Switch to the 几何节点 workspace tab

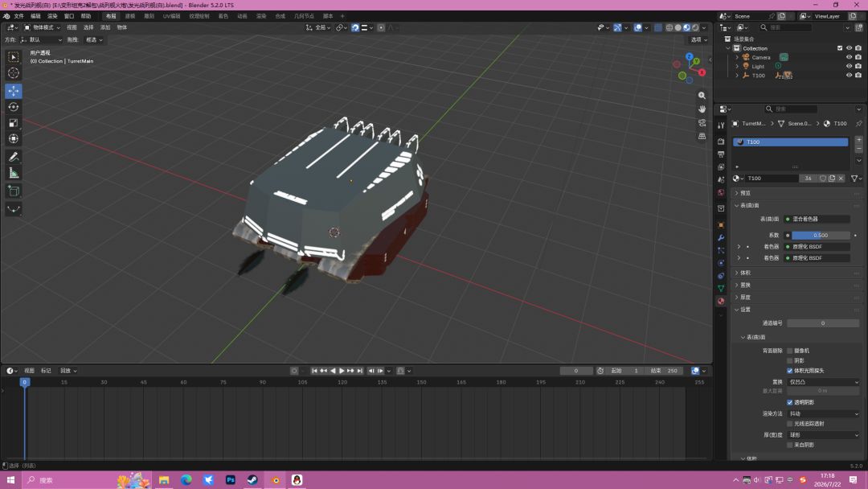(304, 16)
